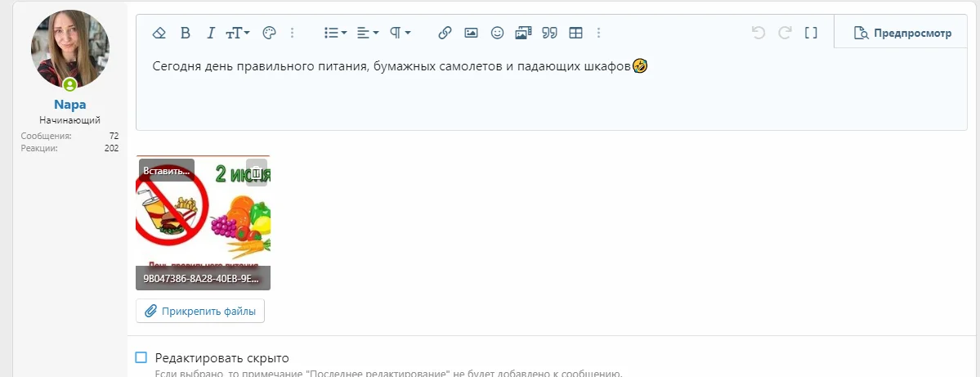Open the list dropdown
The height and width of the screenshot is (377, 980).
[x=336, y=34]
